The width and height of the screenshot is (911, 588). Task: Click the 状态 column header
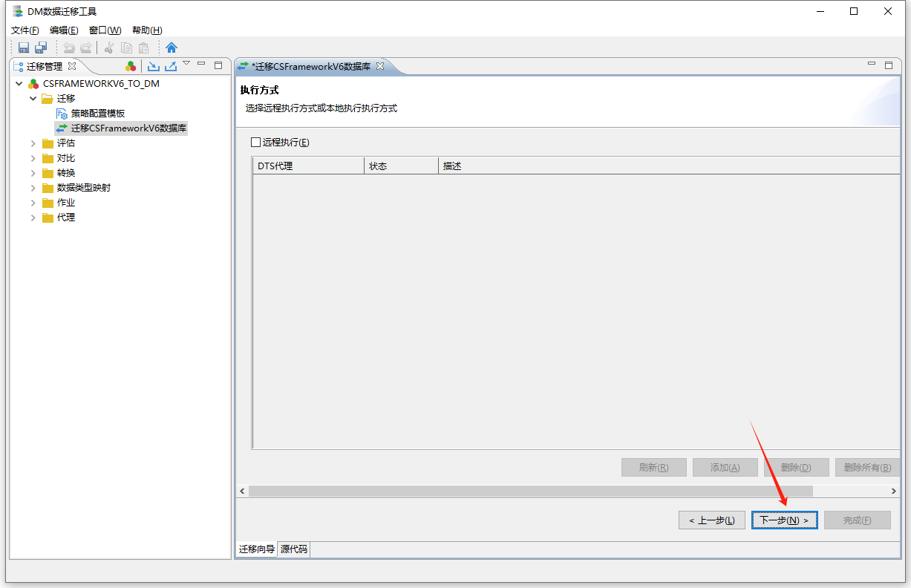[x=401, y=166]
